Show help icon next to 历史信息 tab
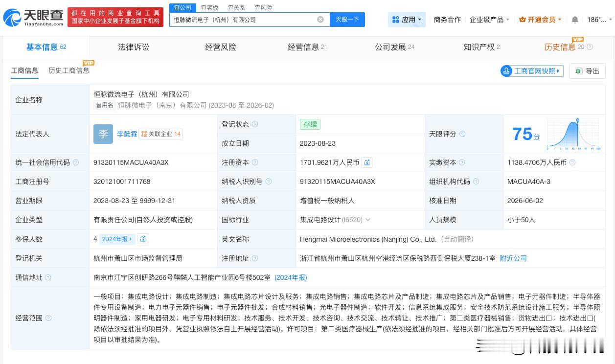Screen dimensions: 615x364 click(590, 47)
